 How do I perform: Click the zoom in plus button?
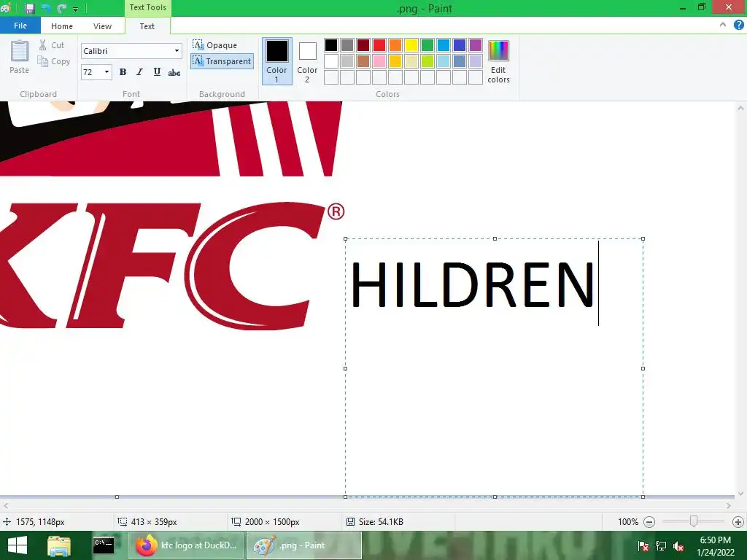[738, 522]
